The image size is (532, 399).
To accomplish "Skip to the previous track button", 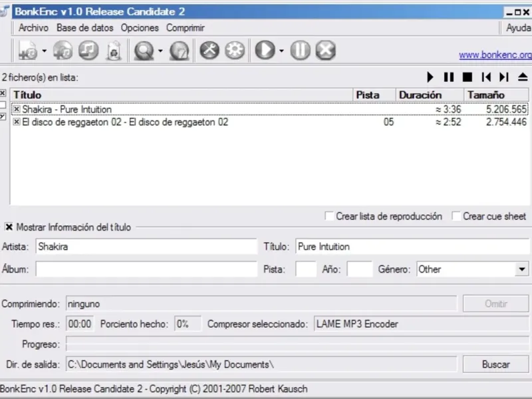I will pos(486,77).
